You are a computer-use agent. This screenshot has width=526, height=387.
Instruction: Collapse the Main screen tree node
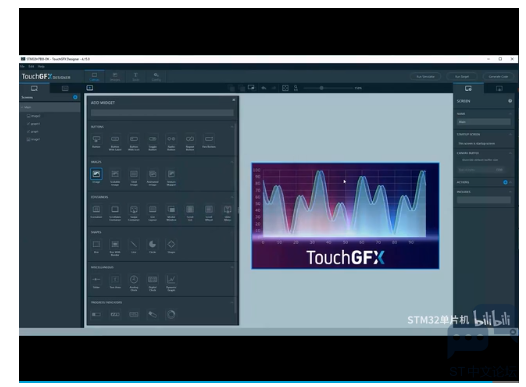[22, 107]
